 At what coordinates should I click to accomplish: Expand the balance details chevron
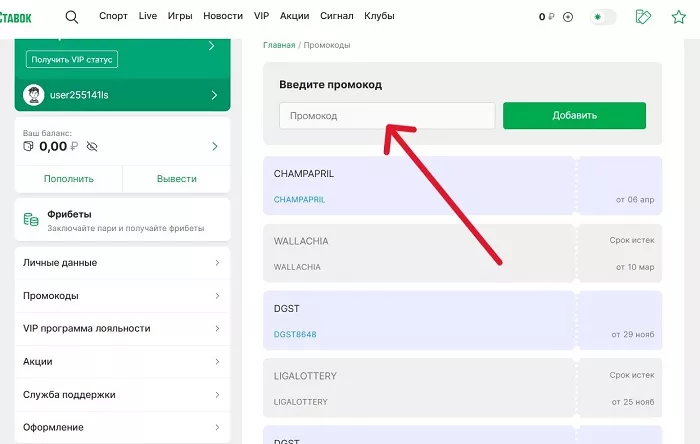[214, 147]
